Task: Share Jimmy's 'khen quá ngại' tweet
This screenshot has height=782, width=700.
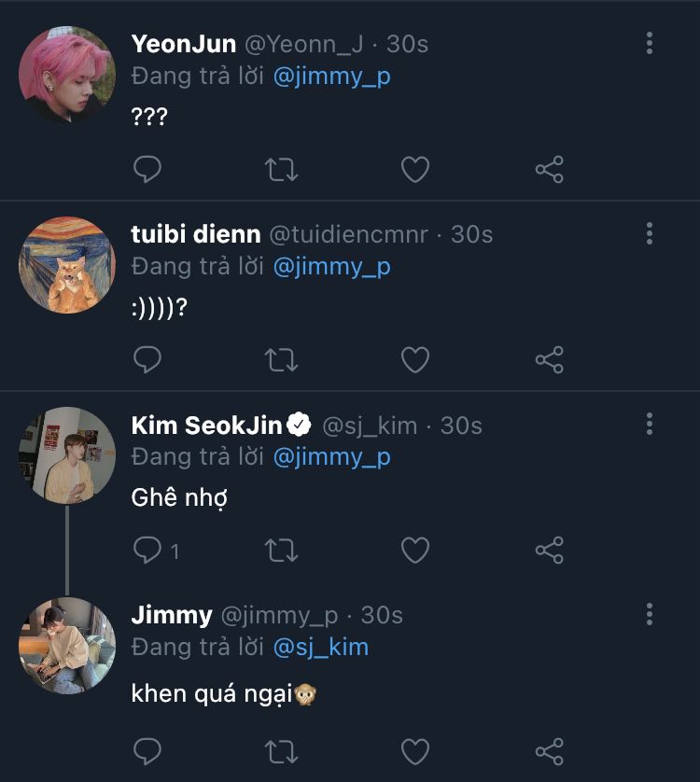Action: point(550,749)
